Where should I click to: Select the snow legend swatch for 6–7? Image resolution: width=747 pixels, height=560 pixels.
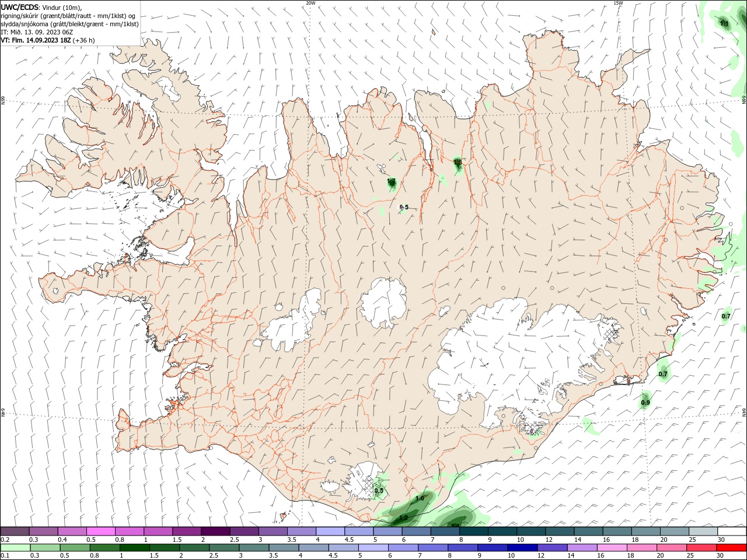pos(417,531)
